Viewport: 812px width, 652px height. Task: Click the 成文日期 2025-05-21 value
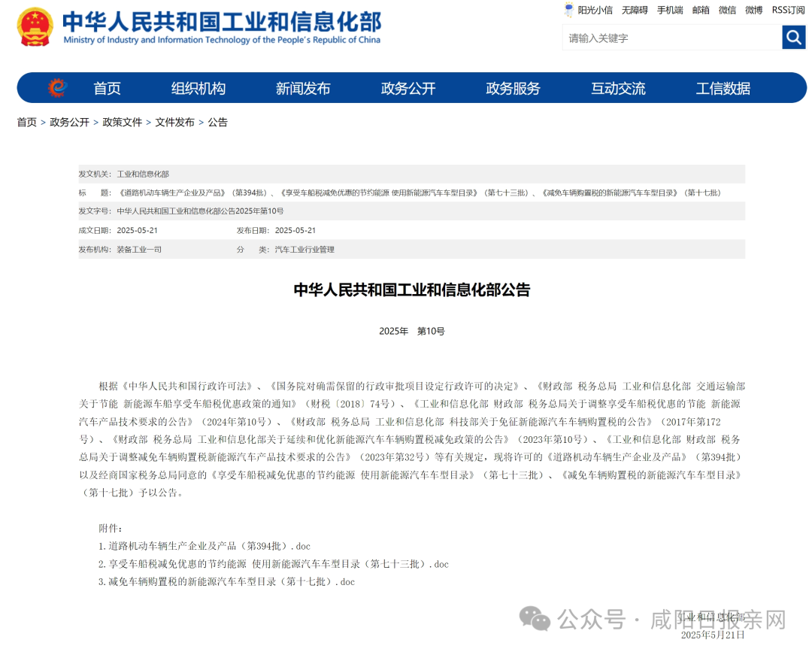coord(138,230)
